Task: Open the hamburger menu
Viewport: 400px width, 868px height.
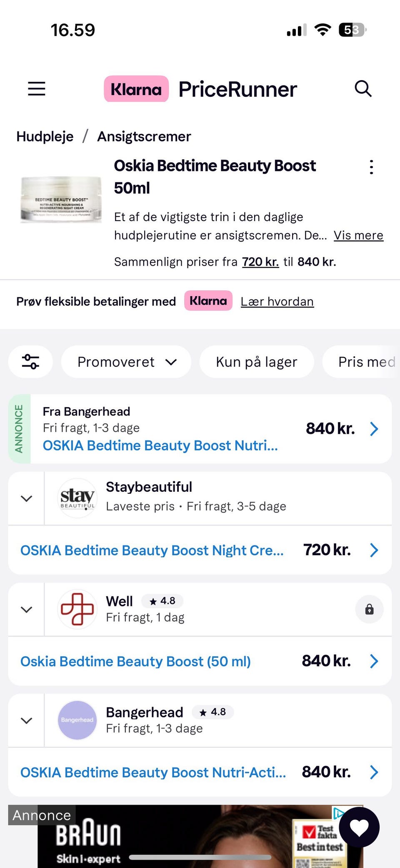Action: point(37,89)
